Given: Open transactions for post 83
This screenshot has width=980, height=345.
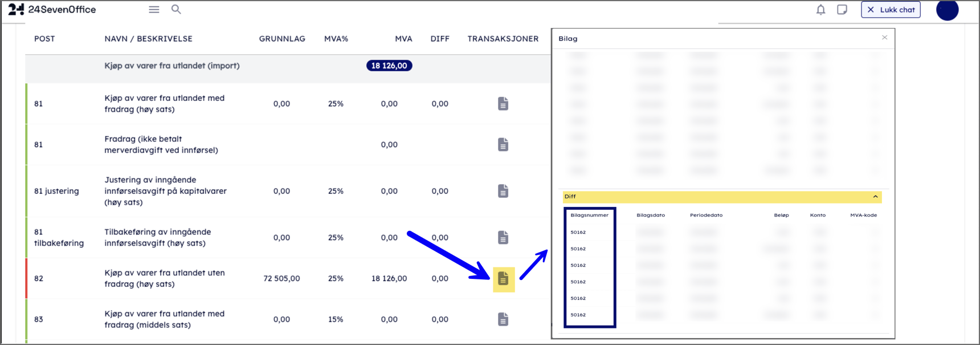Looking at the screenshot, I should point(503,319).
